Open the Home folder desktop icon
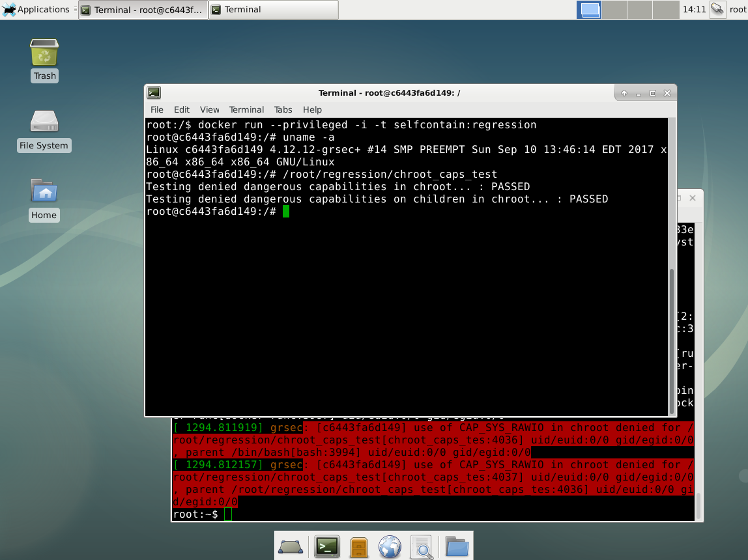Viewport: 748px width, 560px height. (44, 200)
